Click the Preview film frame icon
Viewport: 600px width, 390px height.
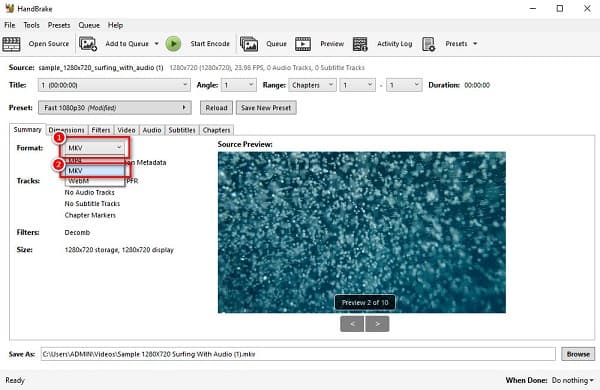303,44
